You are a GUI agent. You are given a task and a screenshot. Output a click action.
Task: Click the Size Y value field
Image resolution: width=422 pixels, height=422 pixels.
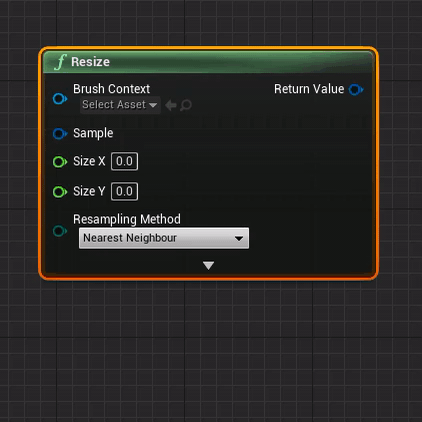click(124, 191)
